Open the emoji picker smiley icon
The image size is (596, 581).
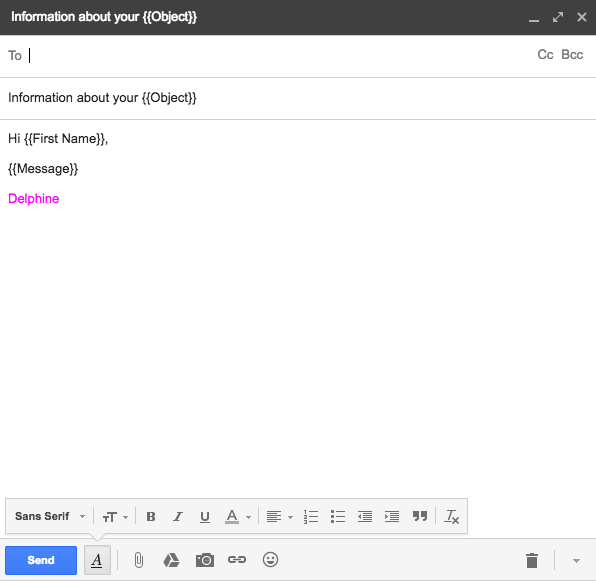(x=270, y=559)
